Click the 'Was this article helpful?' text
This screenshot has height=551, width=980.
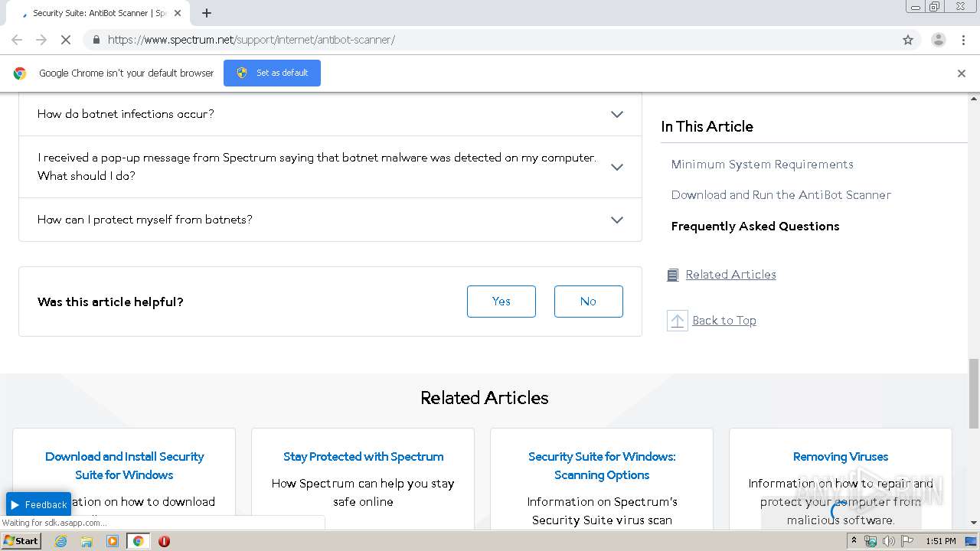pos(110,302)
